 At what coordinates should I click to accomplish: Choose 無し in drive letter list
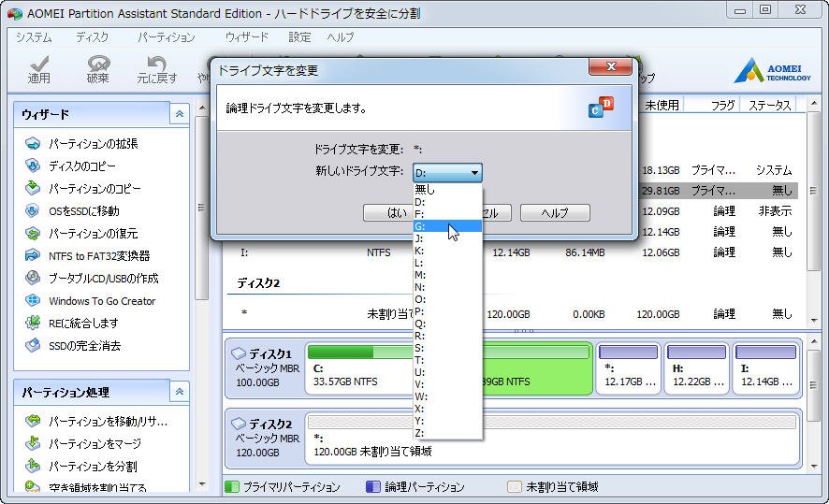coord(447,189)
